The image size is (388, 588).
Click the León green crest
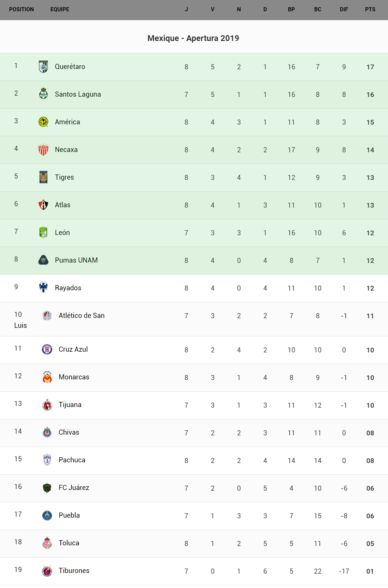point(43,233)
